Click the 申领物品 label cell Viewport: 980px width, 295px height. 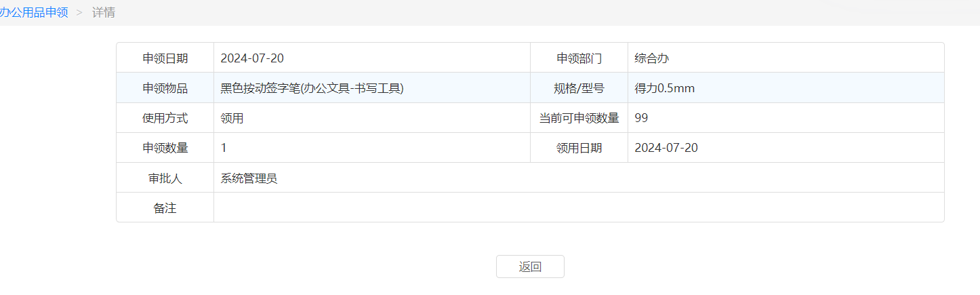(x=165, y=88)
